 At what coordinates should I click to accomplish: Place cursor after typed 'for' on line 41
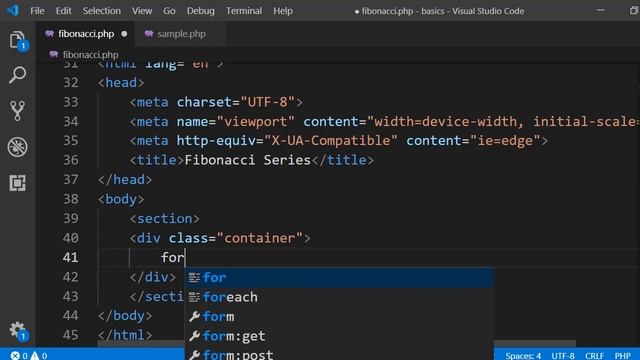coord(185,258)
